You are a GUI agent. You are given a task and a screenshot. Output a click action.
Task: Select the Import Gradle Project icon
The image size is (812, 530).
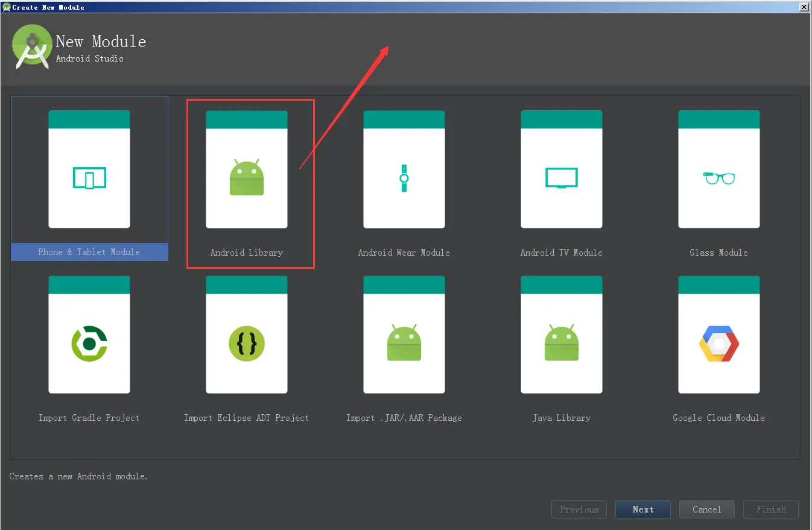(x=89, y=335)
